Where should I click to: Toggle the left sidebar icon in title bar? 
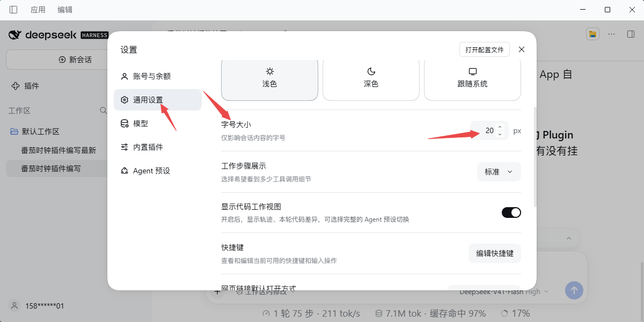(13, 10)
